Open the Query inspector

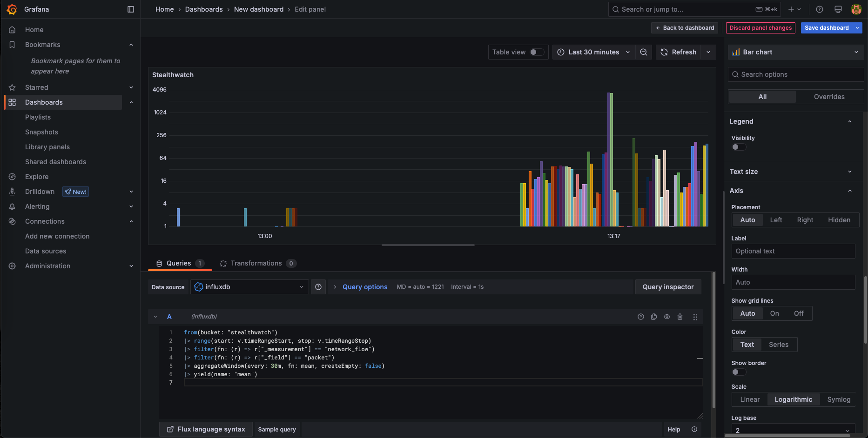pyautogui.click(x=668, y=287)
